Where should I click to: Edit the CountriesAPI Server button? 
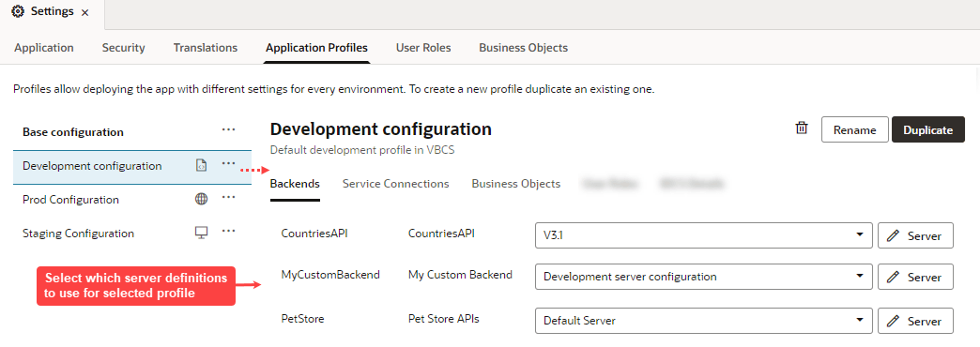(x=915, y=236)
